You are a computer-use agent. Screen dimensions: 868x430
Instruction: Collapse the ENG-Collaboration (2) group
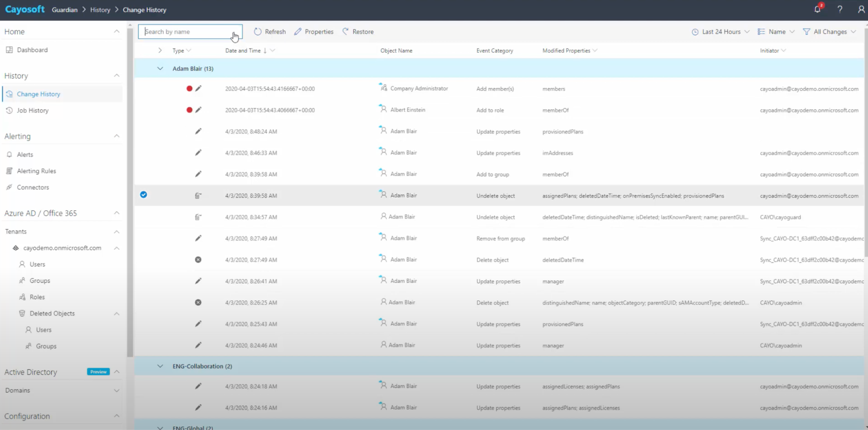click(160, 366)
